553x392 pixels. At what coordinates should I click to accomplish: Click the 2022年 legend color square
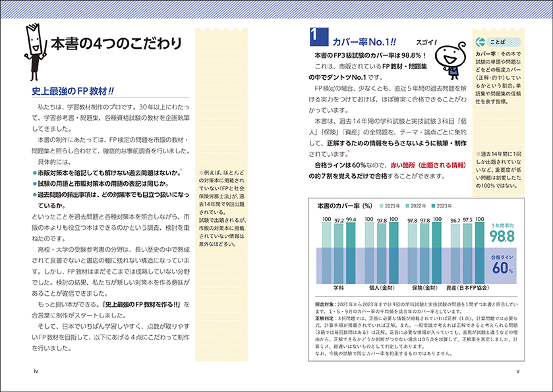click(x=408, y=206)
